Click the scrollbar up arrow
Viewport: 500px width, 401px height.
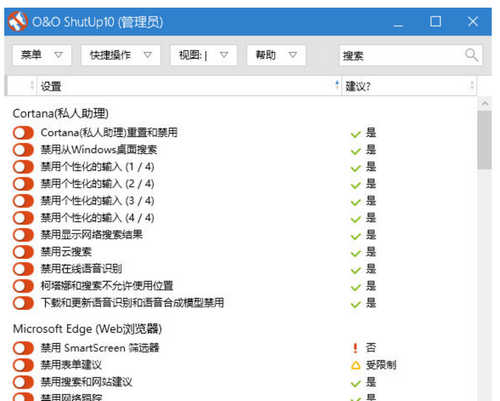click(485, 103)
